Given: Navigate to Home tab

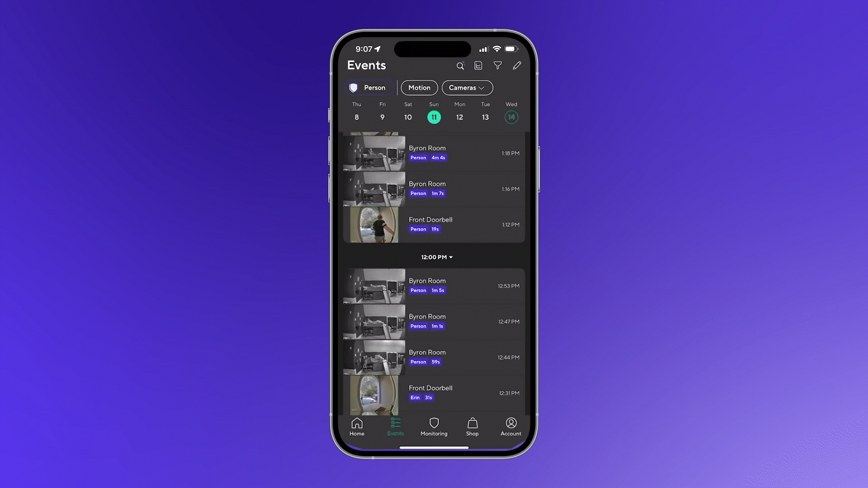Looking at the screenshot, I should pos(357,427).
